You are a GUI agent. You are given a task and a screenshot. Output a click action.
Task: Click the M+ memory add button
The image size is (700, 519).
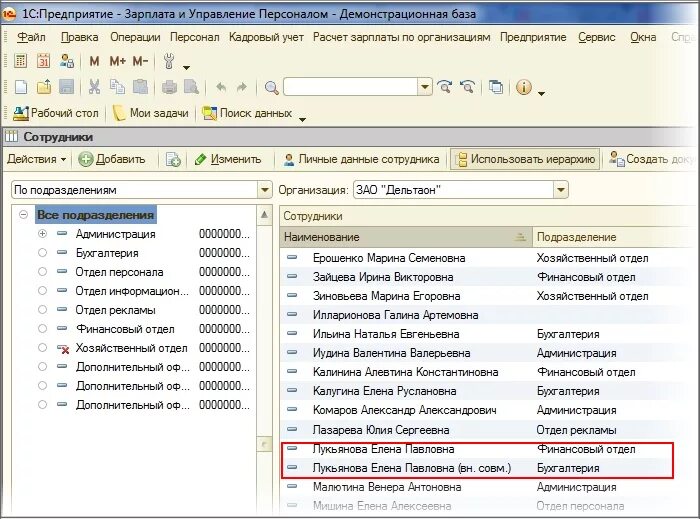[x=117, y=61]
